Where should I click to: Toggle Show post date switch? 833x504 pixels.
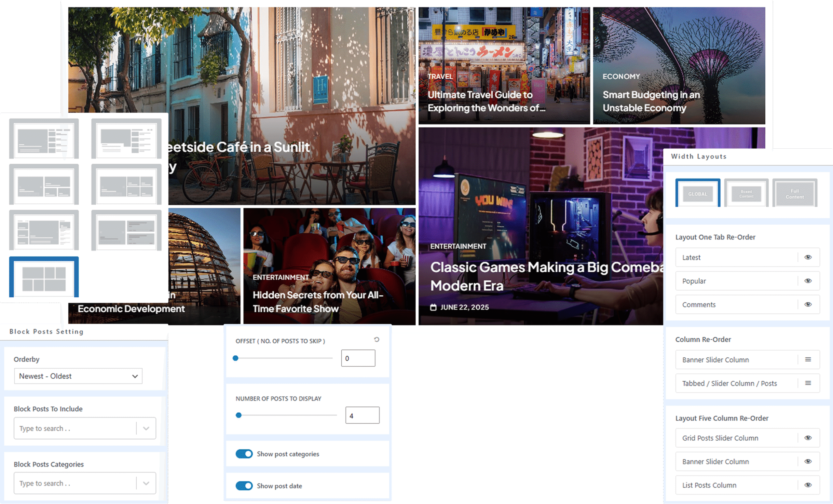(x=244, y=486)
